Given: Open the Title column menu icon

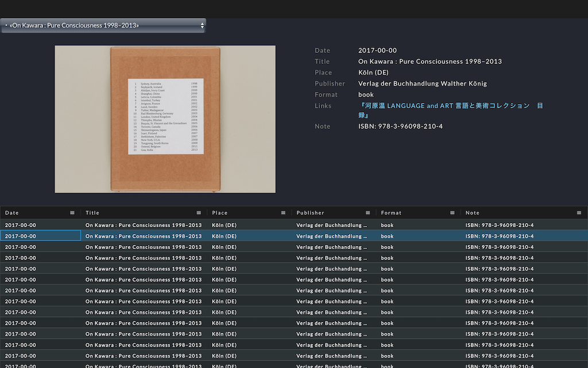Looking at the screenshot, I should coord(199,213).
